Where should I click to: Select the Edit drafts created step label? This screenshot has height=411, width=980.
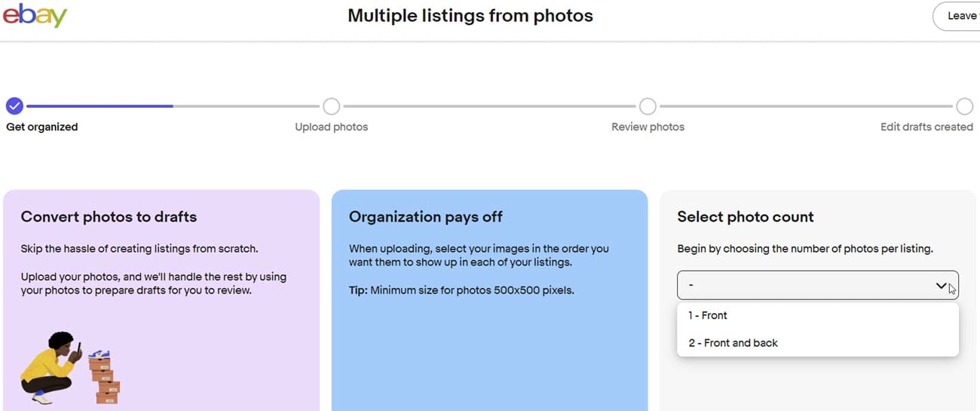pyautogui.click(x=926, y=127)
